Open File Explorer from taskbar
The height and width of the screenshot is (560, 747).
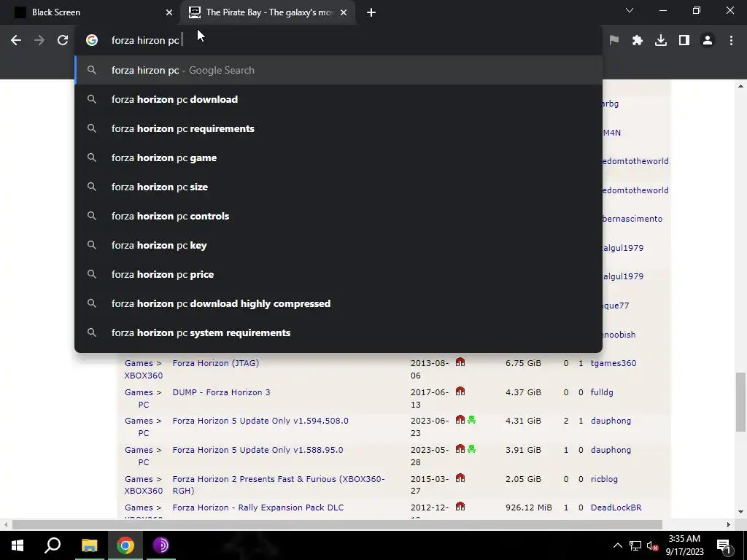click(x=89, y=545)
